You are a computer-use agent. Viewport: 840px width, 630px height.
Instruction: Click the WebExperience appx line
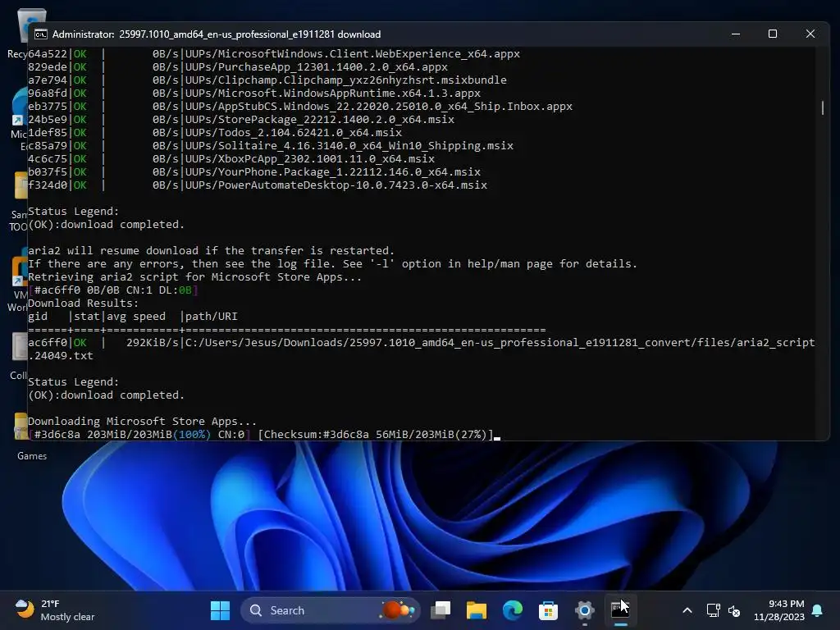coord(274,54)
